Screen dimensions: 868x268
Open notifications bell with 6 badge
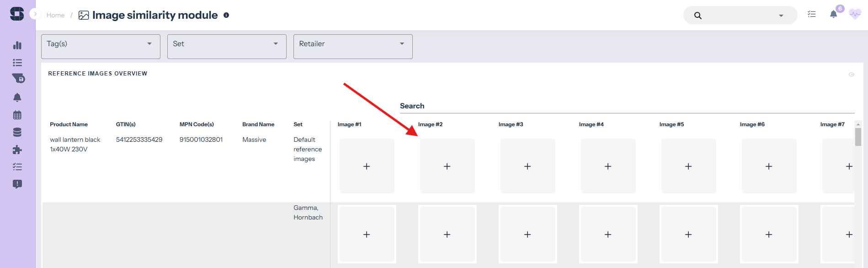click(833, 14)
